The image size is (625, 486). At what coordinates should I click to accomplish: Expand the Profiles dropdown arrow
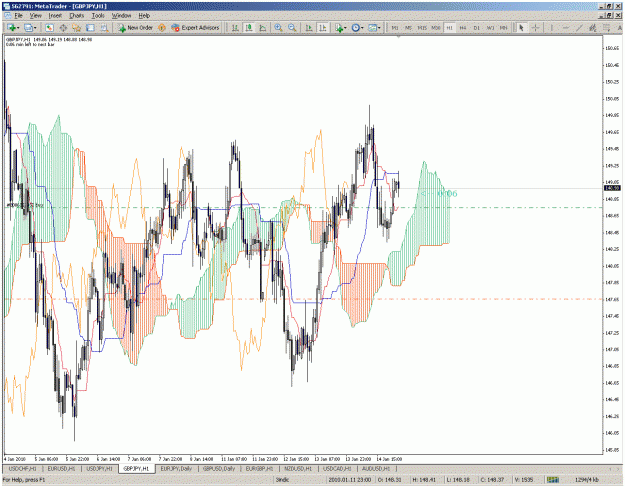pyautogui.click(x=35, y=28)
